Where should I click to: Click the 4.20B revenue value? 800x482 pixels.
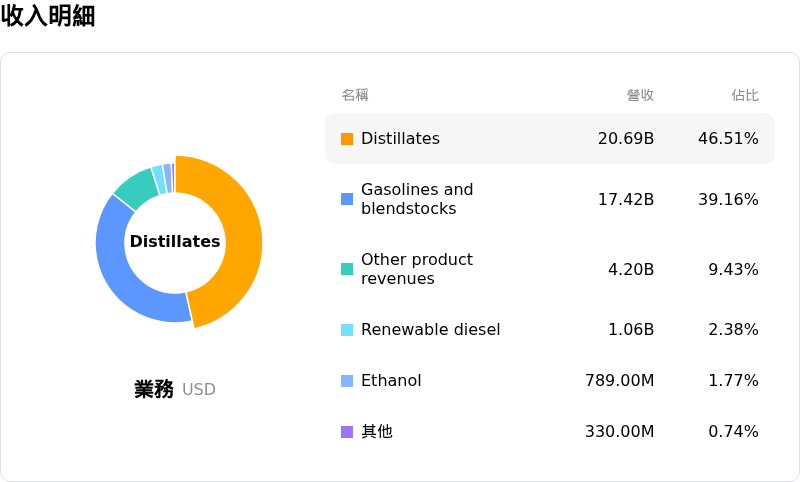pyautogui.click(x=631, y=269)
